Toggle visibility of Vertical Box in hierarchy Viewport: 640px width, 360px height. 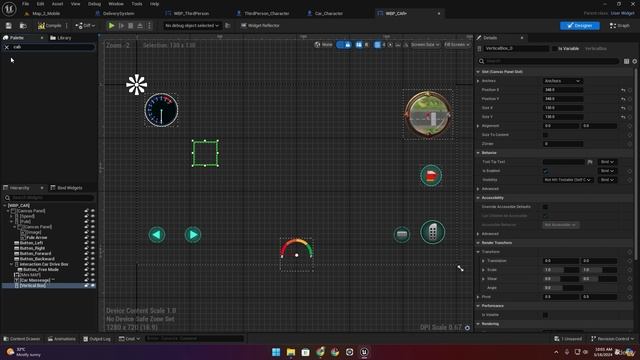pos(93,286)
